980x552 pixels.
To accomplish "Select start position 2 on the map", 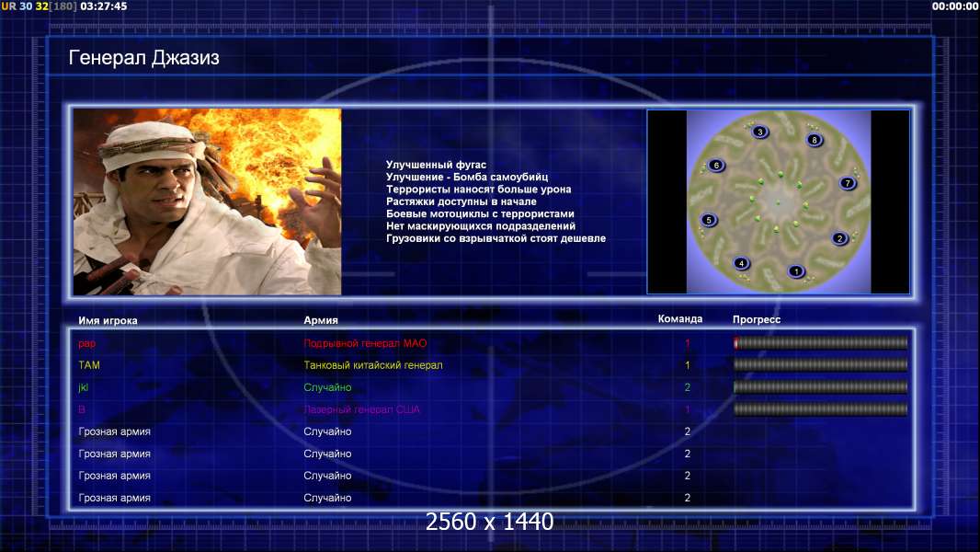I will click(839, 238).
